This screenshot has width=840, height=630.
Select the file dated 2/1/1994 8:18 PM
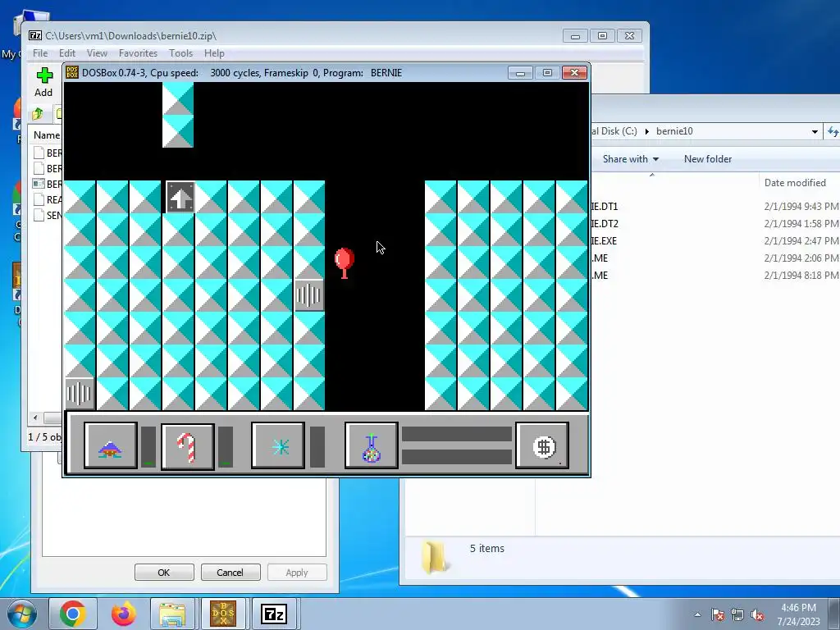click(715, 275)
